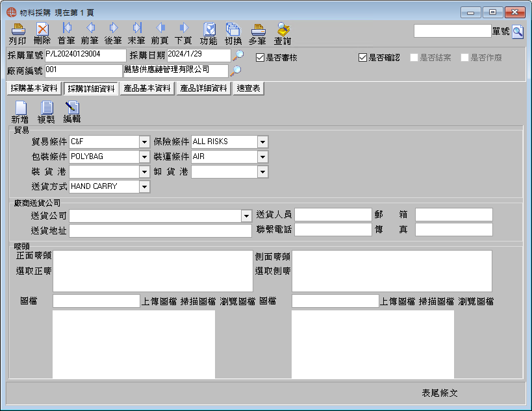Screen dimensions: 532x411
Task: Go to next record with 後筆
Action: tap(113, 29)
